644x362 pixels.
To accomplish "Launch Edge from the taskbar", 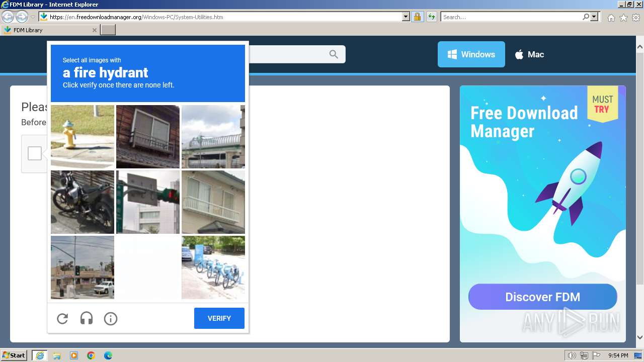I will (x=108, y=355).
